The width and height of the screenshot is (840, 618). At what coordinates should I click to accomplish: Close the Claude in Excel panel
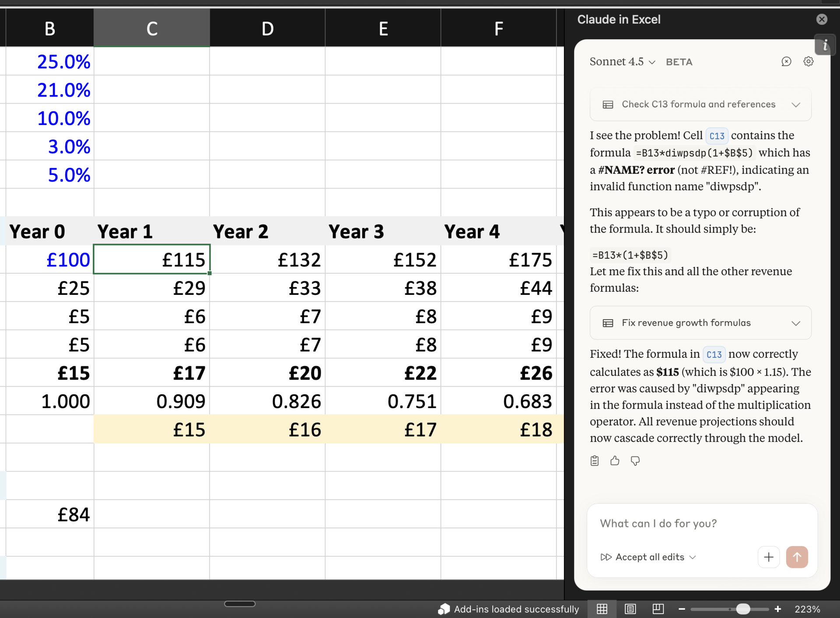pyautogui.click(x=821, y=19)
